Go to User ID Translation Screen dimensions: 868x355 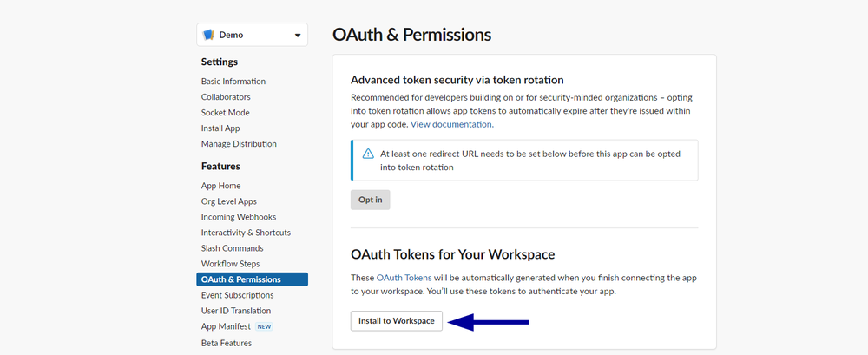pos(236,311)
